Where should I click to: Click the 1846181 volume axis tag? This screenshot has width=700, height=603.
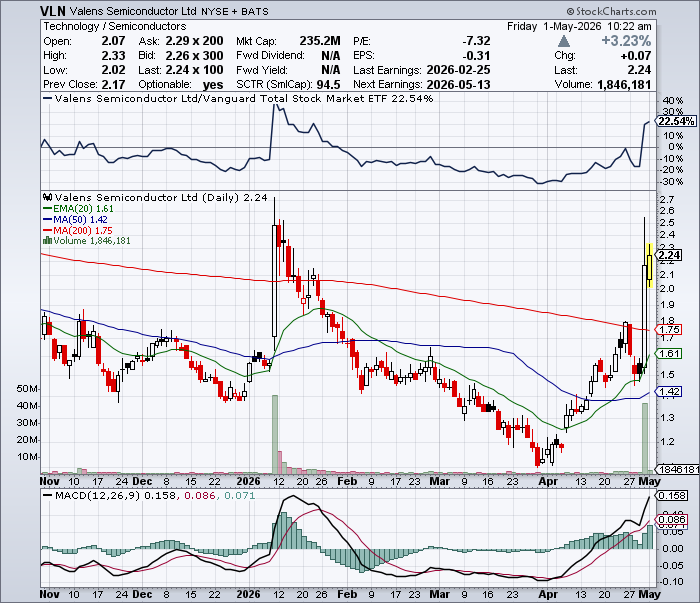coord(677,470)
